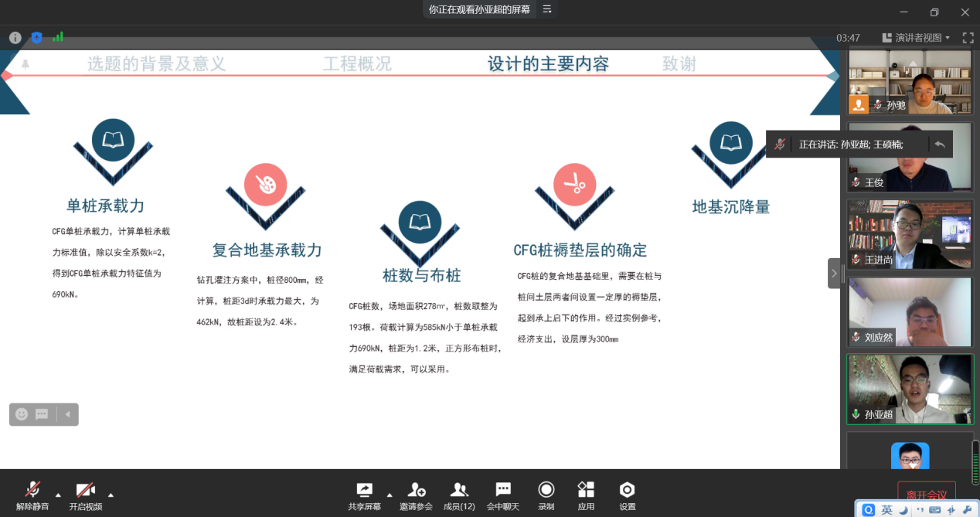
Task: Toggle 开启视频 to turn on the camera
Action: [x=85, y=495]
